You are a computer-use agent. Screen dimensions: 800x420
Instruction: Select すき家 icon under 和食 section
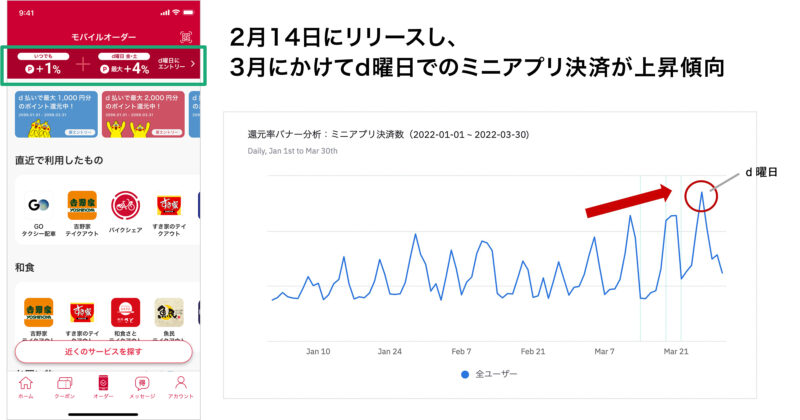[x=82, y=312]
